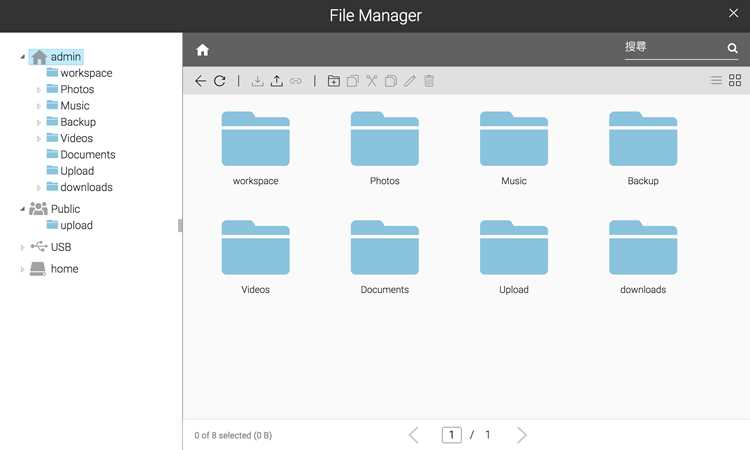The height and width of the screenshot is (450, 750).
Task: Expand the Photos folder in sidebar
Action: [x=39, y=90]
